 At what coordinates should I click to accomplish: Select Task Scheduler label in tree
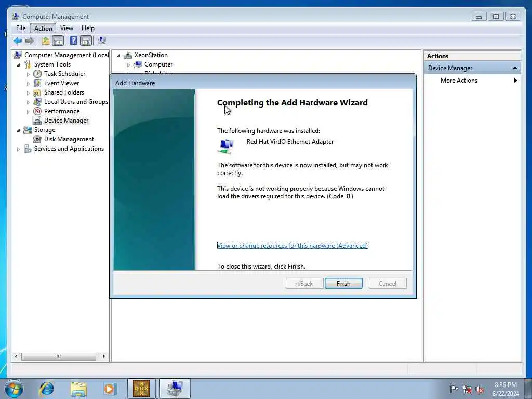coord(64,74)
